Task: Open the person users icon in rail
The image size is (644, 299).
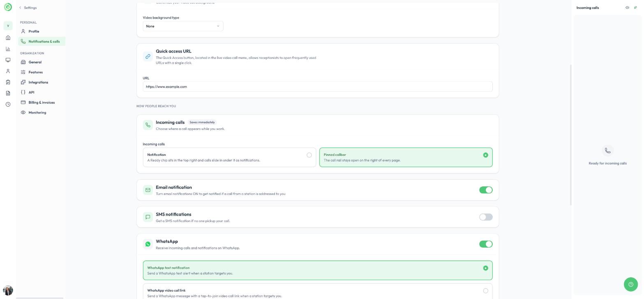Action: point(8,71)
